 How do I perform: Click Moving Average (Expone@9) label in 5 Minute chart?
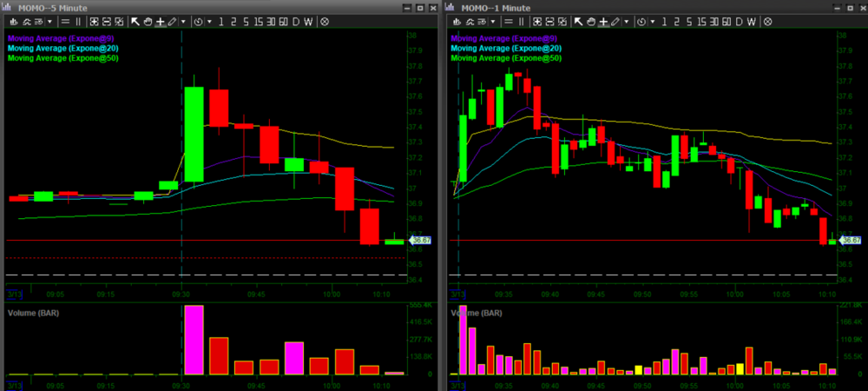click(x=62, y=38)
